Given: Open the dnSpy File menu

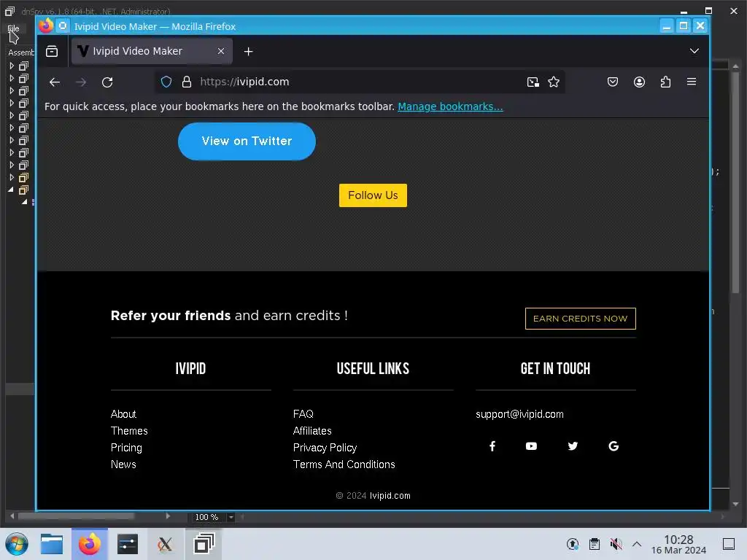Looking at the screenshot, I should (13, 28).
